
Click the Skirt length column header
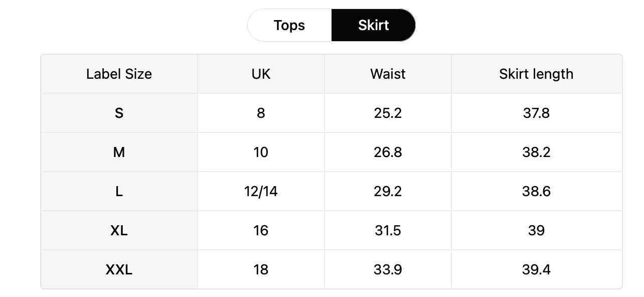point(536,74)
